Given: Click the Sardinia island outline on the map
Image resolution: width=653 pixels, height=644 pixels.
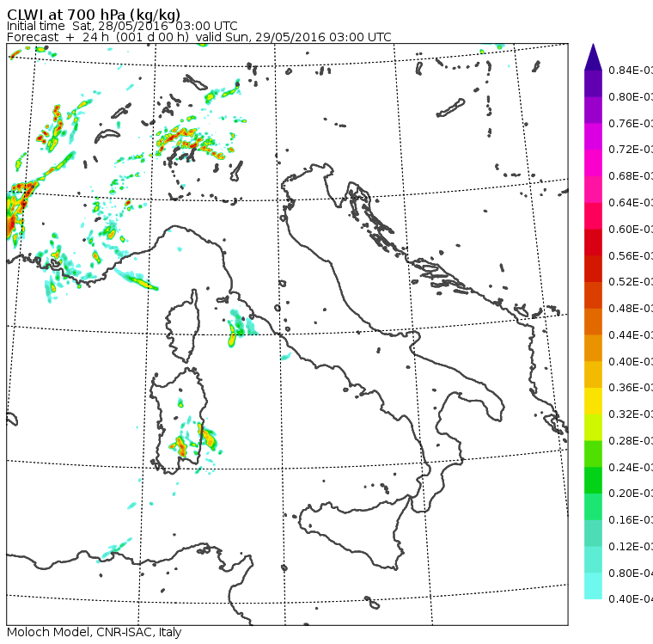Looking at the screenshot, I should coord(178,420).
